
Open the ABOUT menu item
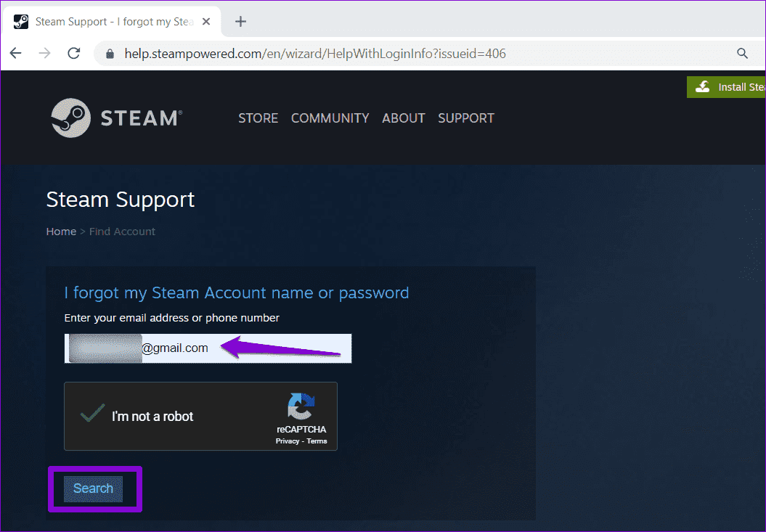404,118
